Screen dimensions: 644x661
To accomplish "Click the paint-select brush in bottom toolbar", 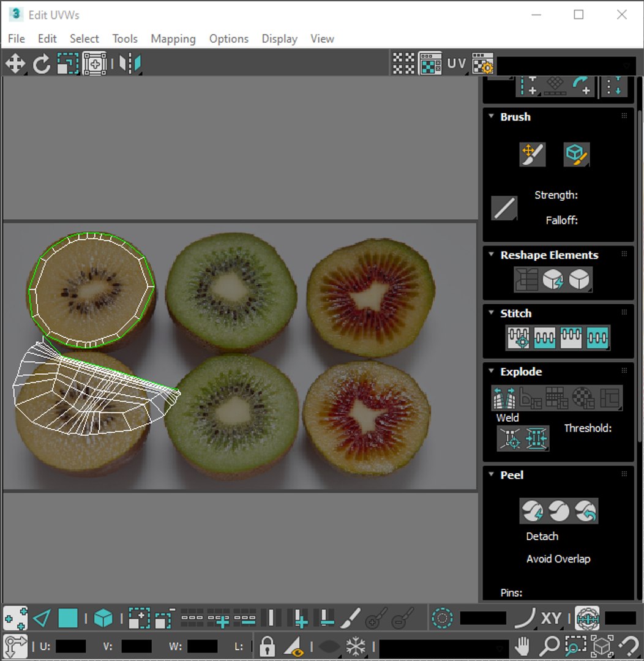I will [x=350, y=619].
